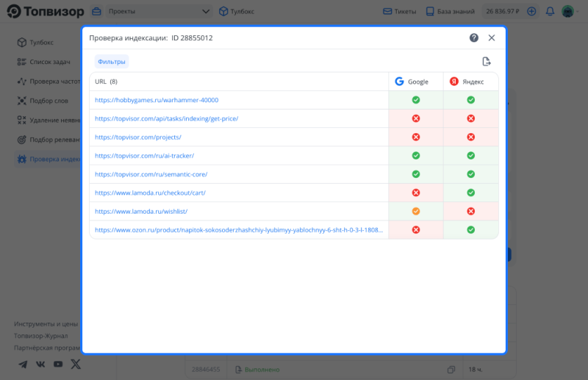
Task: Open lamoda.ru wishlist link
Action: [x=141, y=212]
